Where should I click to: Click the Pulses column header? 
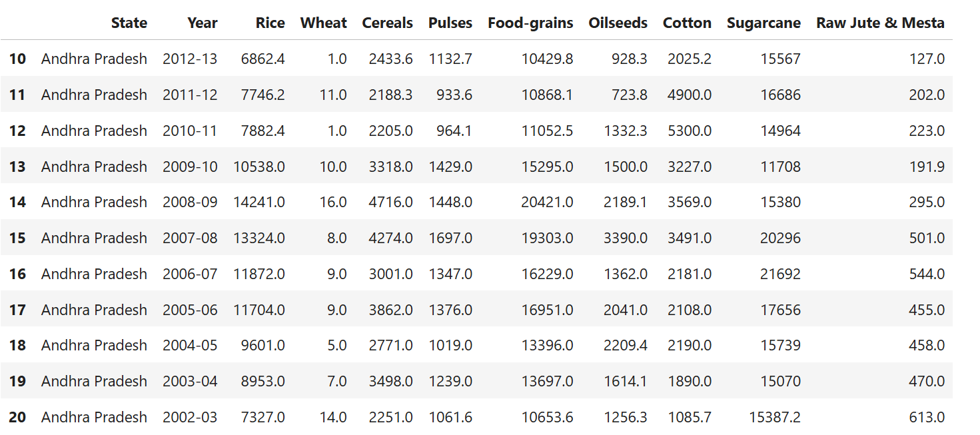(450, 23)
